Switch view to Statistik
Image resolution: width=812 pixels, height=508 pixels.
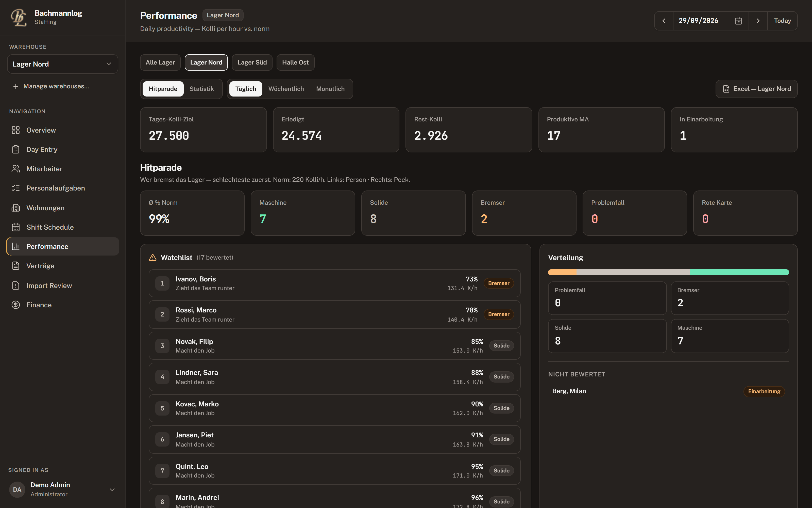(x=202, y=89)
